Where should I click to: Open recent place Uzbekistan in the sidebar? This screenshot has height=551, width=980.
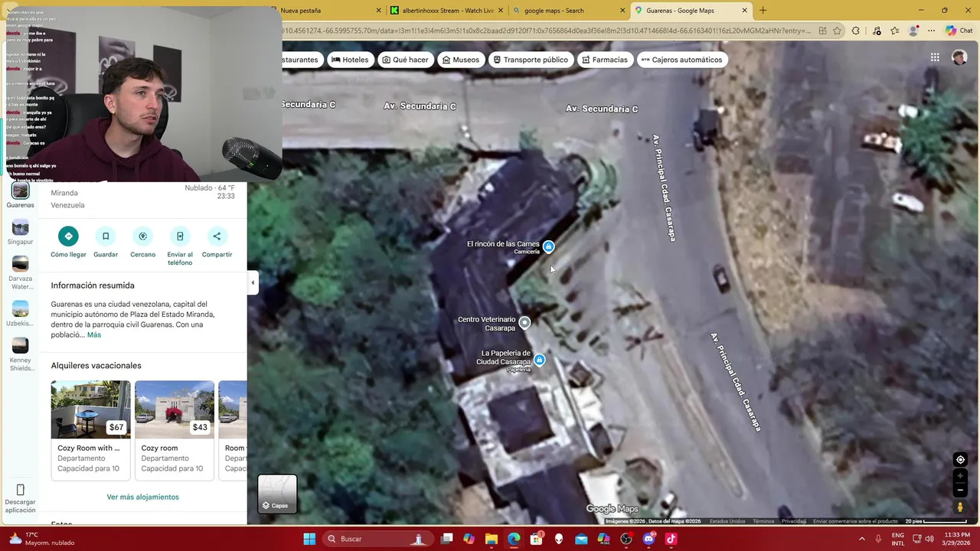(20, 314)
